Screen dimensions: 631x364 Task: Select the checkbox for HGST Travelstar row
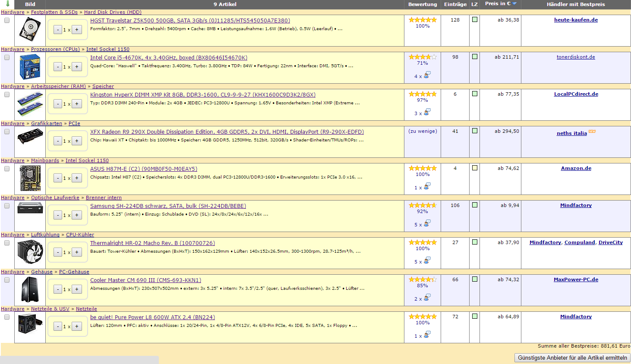7,21
